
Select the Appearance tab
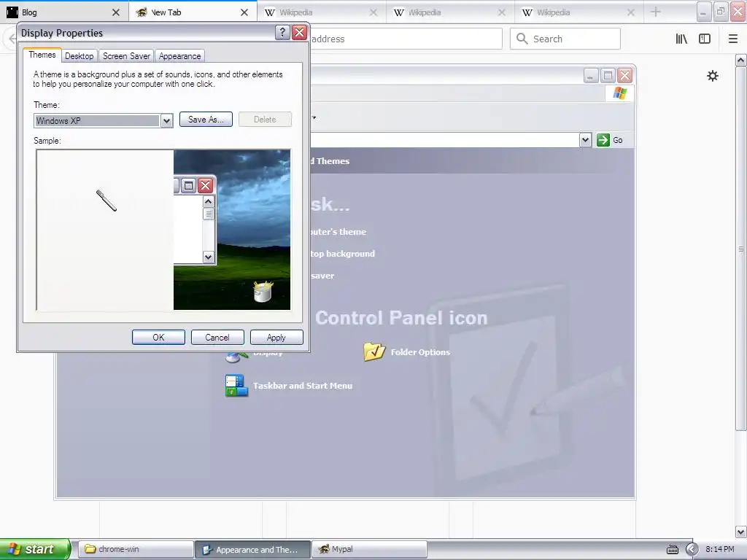[x=179, y=55]
